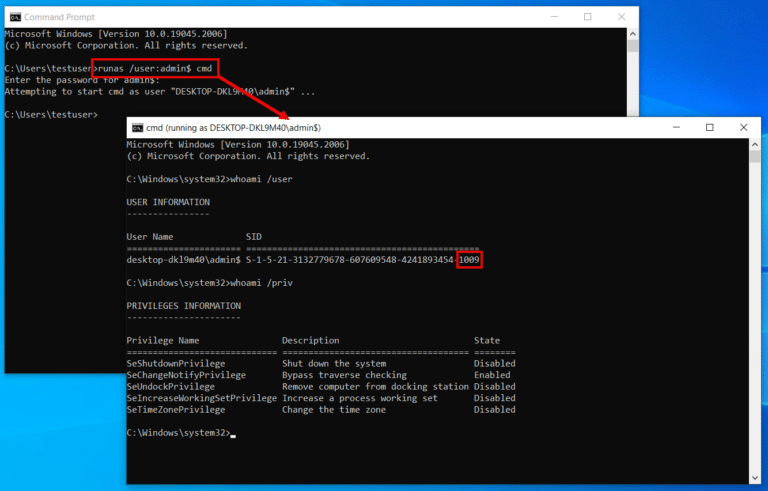Click the 'SID' column header
Screen dimensions: 768x491
pyautogui.click(x=254, y=237)
